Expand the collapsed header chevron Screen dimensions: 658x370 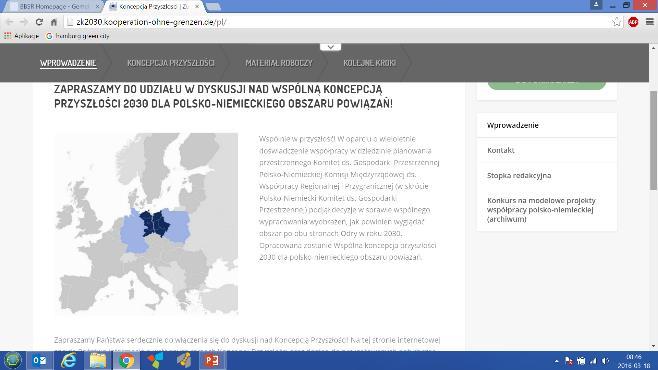coord(331,47)
